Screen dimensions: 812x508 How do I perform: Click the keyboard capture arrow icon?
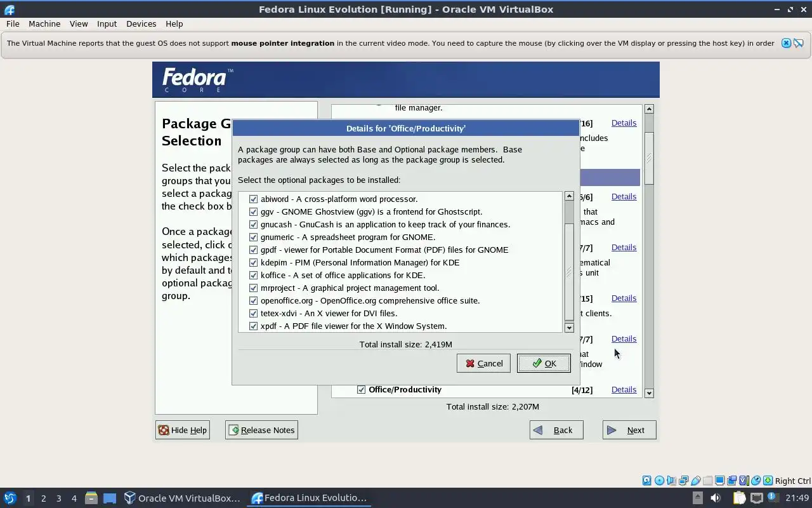768,481
